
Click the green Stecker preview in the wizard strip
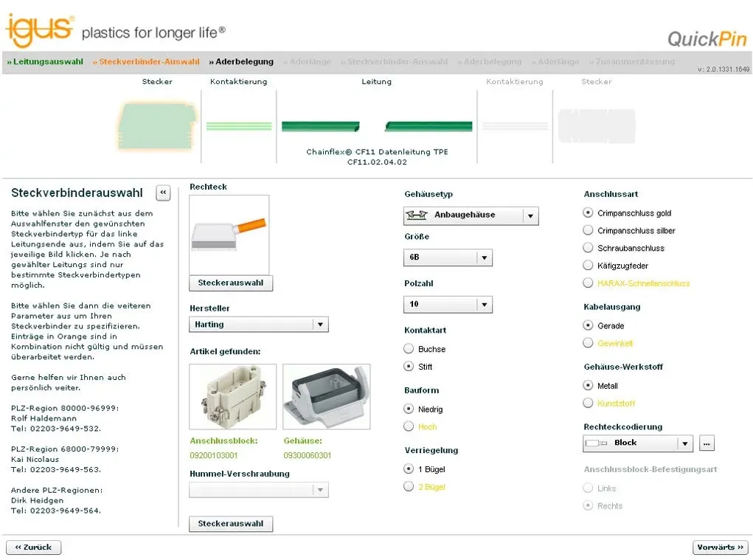click(x=156, y=125)
